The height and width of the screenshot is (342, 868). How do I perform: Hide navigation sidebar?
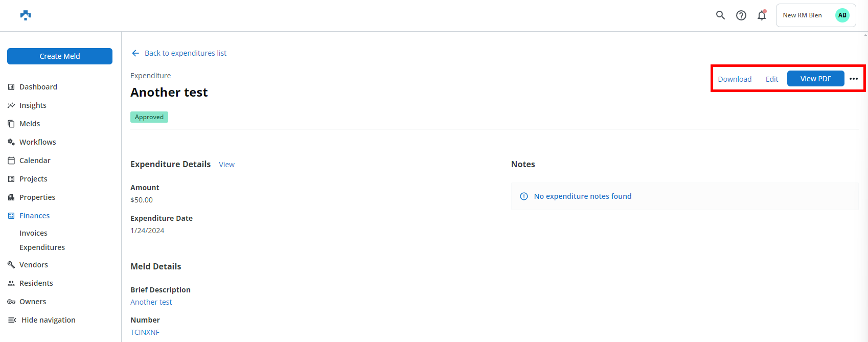(x=48, y=320)
